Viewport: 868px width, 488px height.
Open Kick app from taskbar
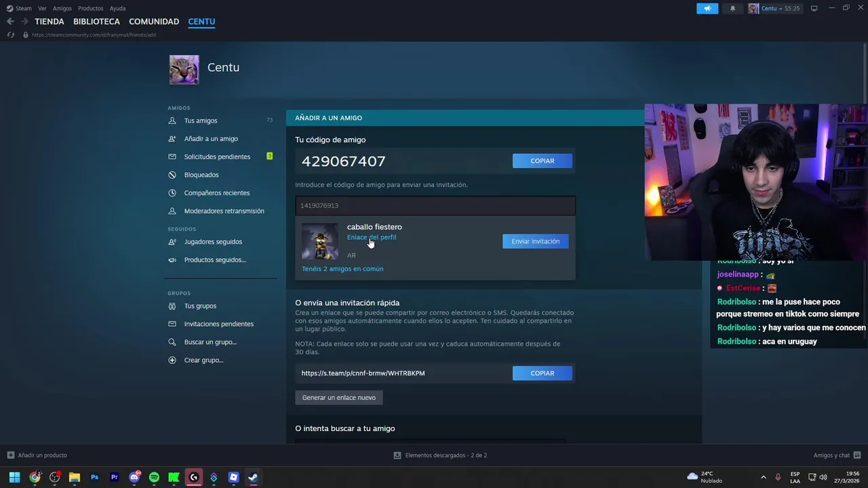(174, 477)
